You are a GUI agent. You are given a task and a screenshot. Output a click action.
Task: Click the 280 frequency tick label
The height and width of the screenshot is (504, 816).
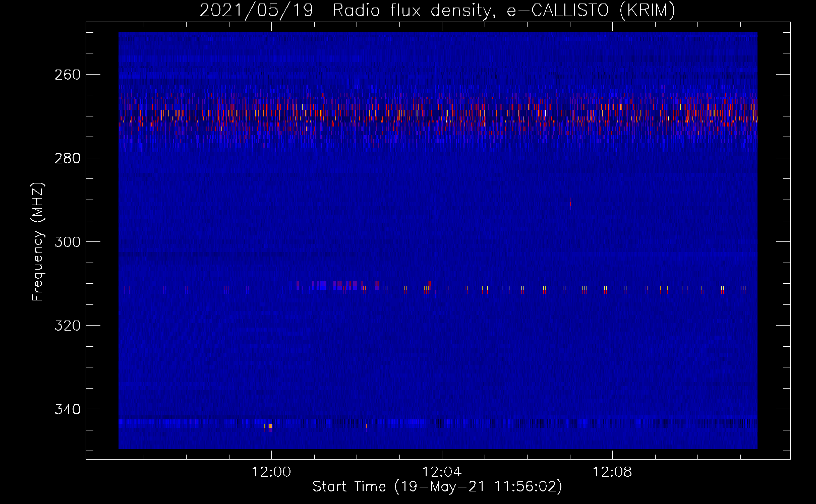pyautogui.click(x=68, y=158)
